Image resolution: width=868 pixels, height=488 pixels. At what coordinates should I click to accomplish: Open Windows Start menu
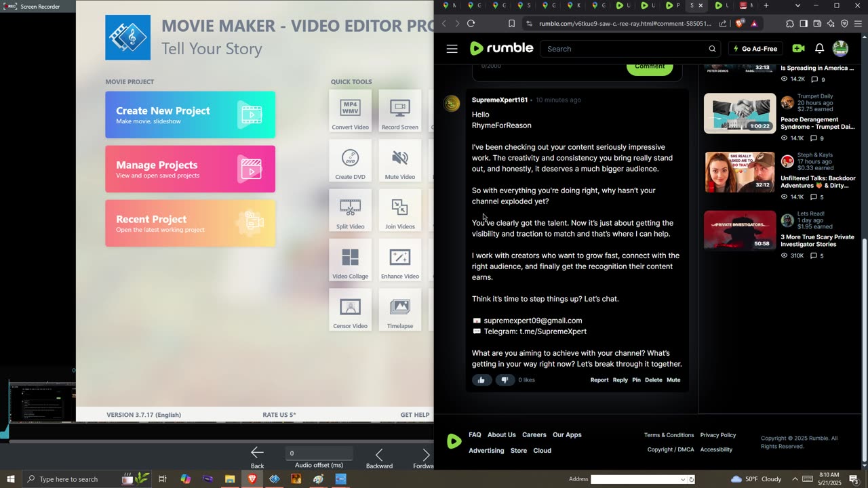tap(11, 479)
